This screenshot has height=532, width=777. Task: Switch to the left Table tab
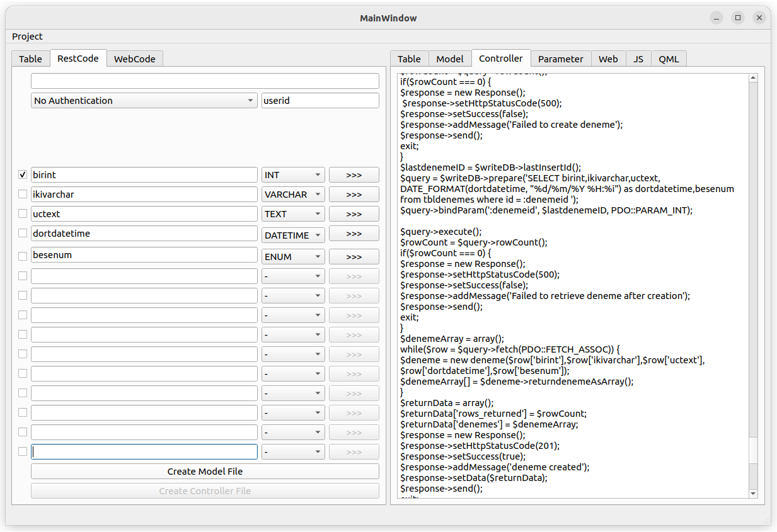[30, 59]
